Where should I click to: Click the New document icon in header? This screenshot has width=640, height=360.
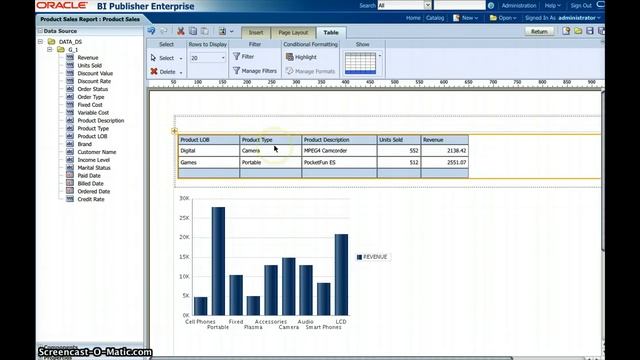click(456, 18)
